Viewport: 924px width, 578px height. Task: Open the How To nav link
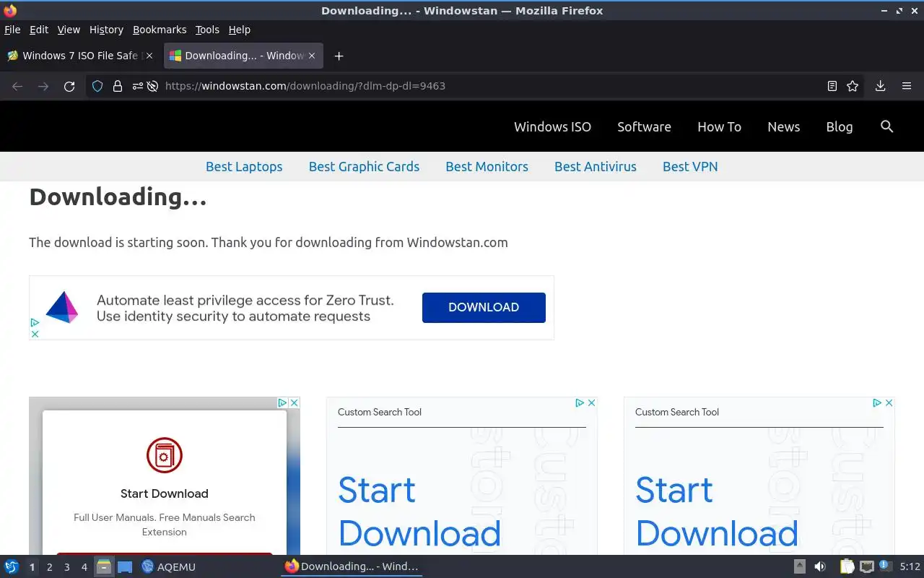point(719,126)
